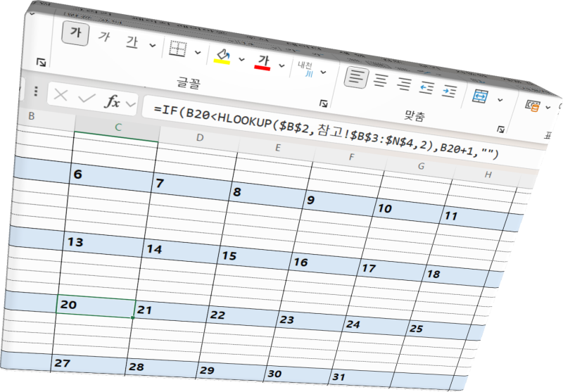The width and height of the screenshot is (563, 392).
Task: Toggle align left button
Action: [356, 77]
